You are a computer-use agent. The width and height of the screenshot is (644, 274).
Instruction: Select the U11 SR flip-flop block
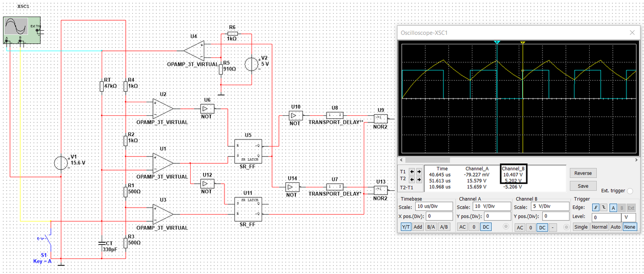248,209
